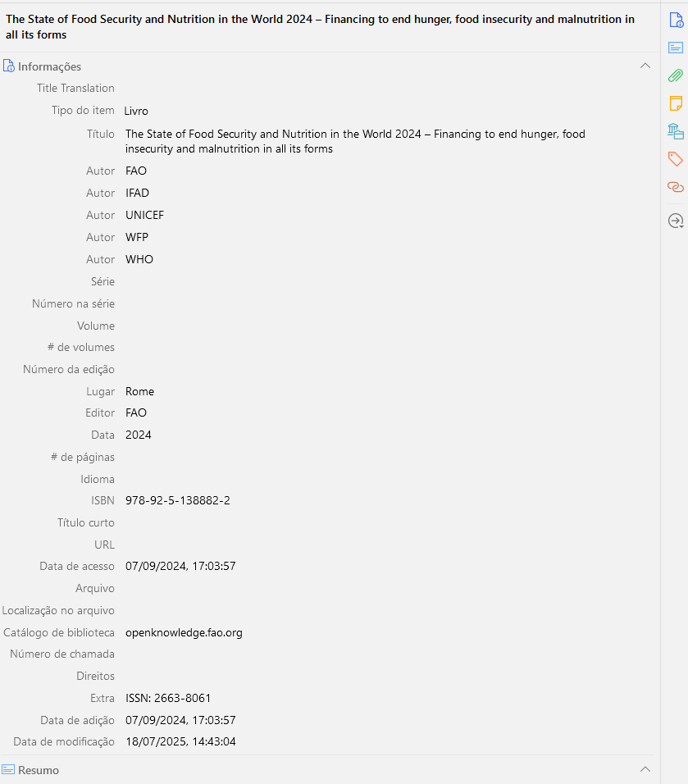Image resolution: width=688 pixels, height=784 pixels.
Task: Open Related items via link icon
Action: (x=676, y=187)
